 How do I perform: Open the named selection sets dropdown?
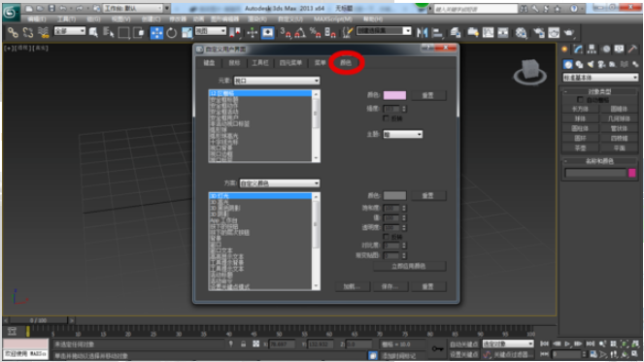tap(384, 31)
